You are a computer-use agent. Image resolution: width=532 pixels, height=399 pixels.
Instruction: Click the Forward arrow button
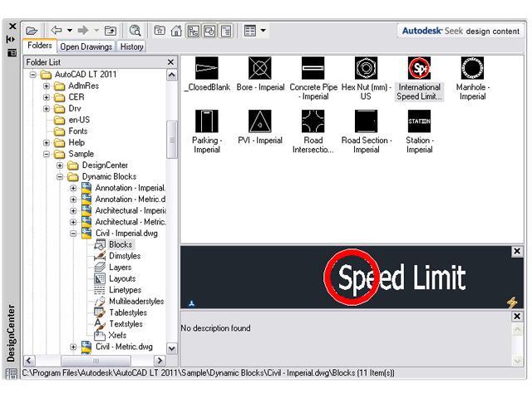[83, 31]
